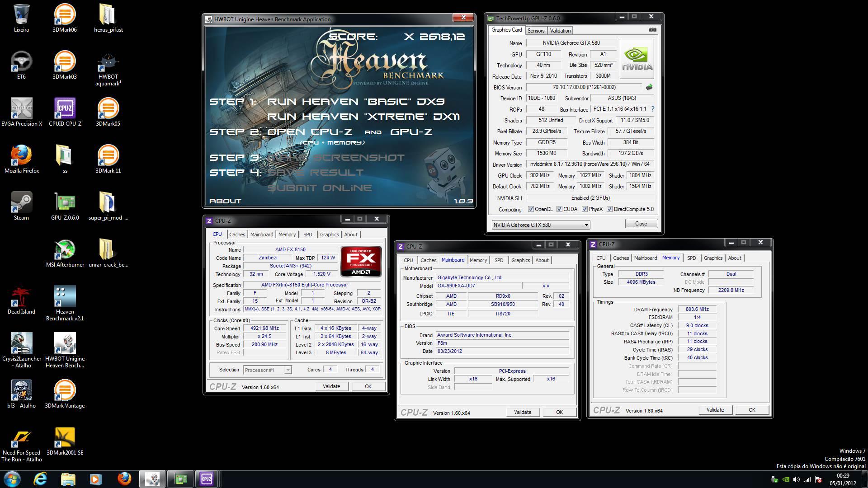Toggle OpenCL checkbox in GPU-Z
This screenshot has width=868, height=488.
click(x=531, y=209)
